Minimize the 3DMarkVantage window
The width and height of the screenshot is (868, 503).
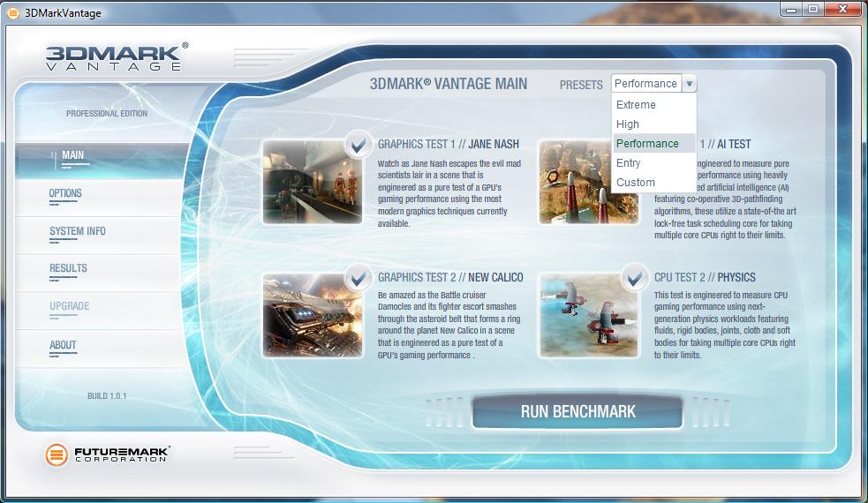pos(791,10)
